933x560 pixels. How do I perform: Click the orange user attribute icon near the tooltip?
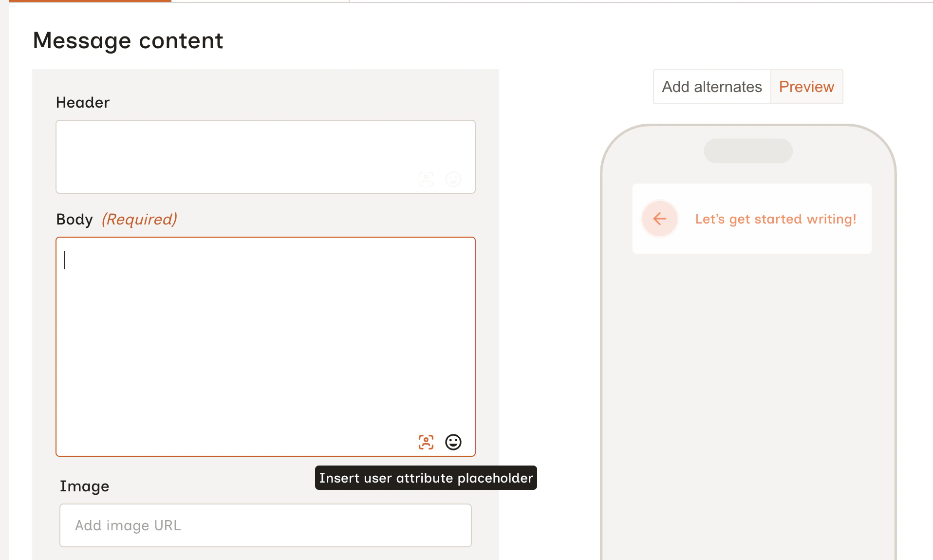(426, 442)
